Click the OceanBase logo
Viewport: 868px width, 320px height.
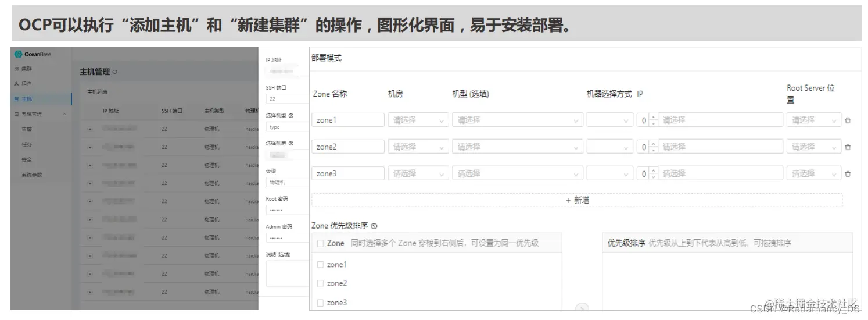(33, 54)
